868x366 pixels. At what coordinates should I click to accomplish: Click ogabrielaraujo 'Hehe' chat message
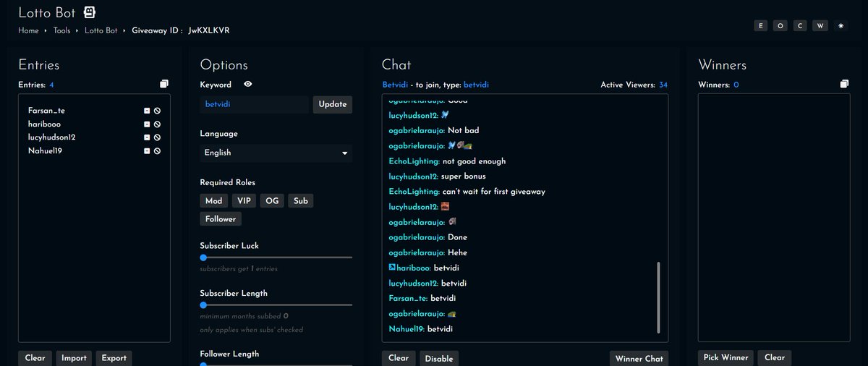[x=427, y=252]
